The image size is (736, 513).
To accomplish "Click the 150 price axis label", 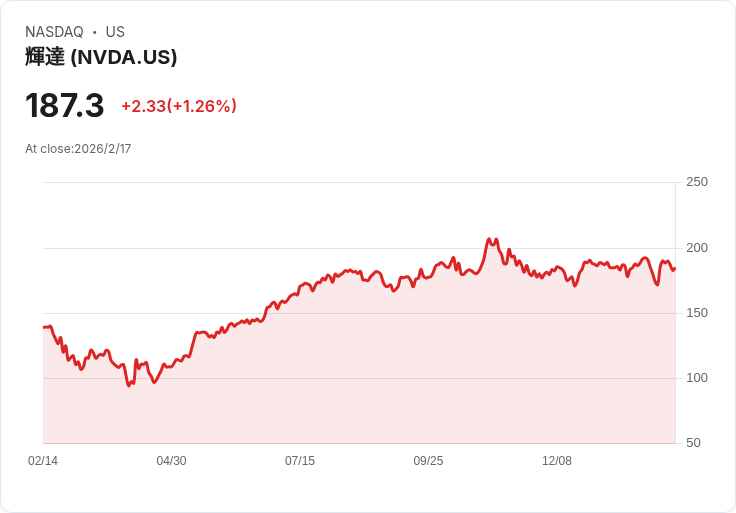I will click(x=697, y=313).
